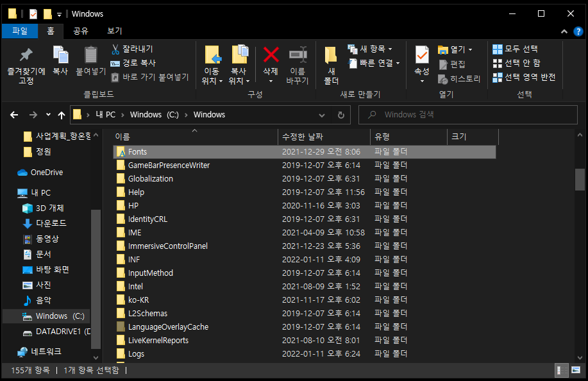Click the 속성 (Properties) checkmark icon
588x381 pixels.
click(x=422, y=55)
